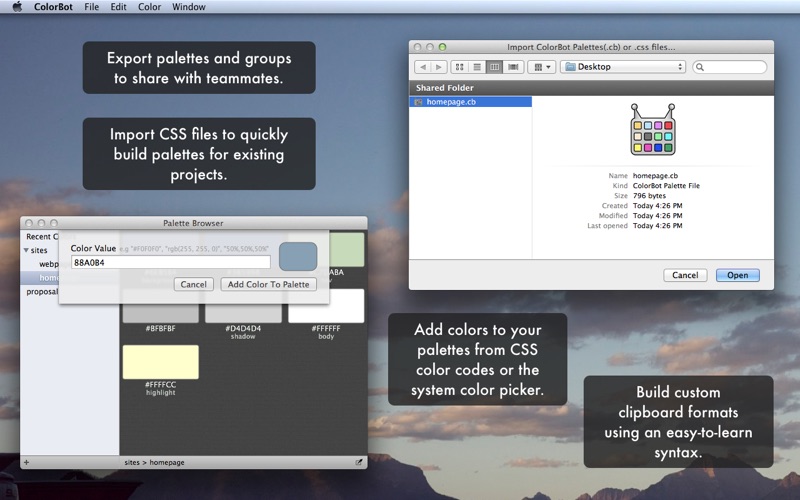Open the File menu
The image size is (800, 500).
coord(91,7)
